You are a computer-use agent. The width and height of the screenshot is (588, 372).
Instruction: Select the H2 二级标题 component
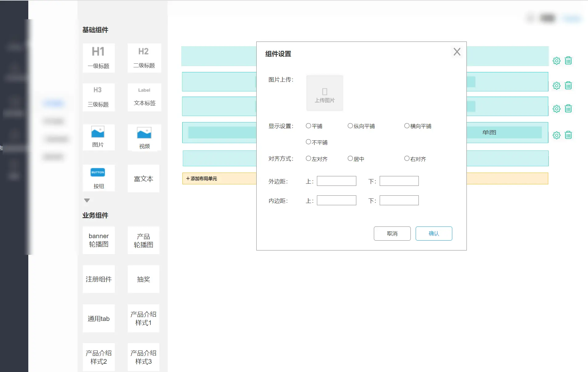pyautogui.click(x=144, y=58)
